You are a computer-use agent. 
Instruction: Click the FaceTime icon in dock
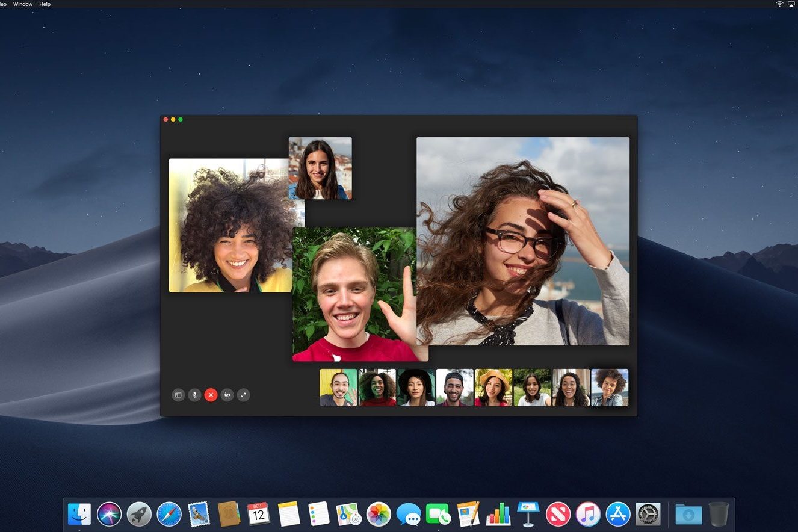point(438,514)
